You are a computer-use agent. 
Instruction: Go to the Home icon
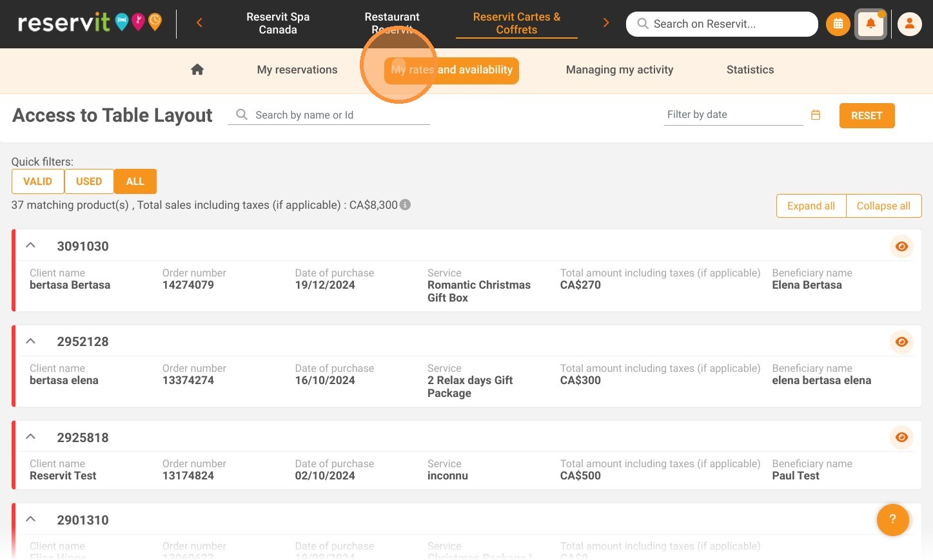click(197, 70)
